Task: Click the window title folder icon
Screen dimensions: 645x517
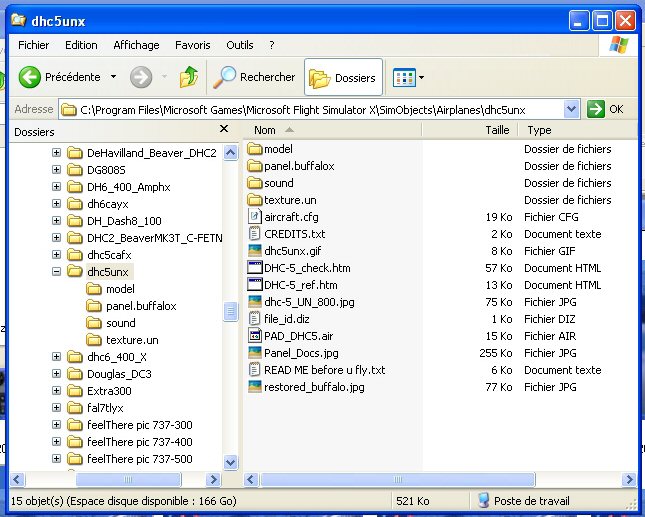Action: (19, 20)
